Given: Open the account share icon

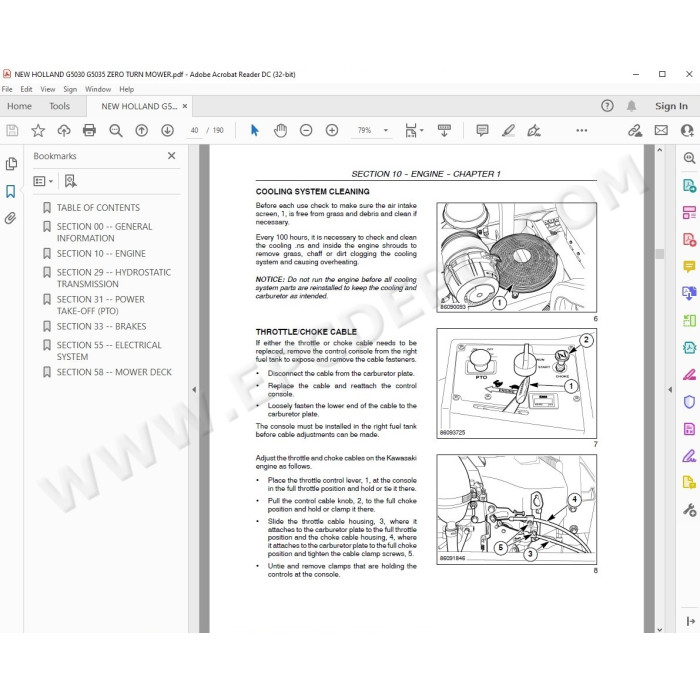Looking at the screenshot, I should 687,130.
